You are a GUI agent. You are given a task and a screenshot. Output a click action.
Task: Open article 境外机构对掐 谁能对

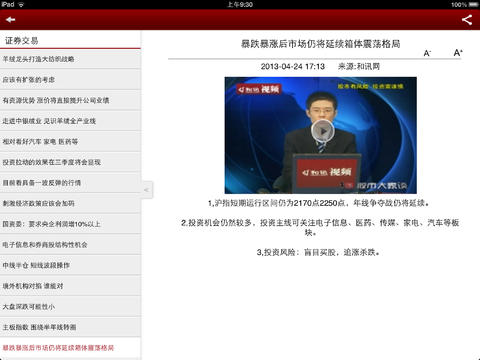[x=70, y=286]
